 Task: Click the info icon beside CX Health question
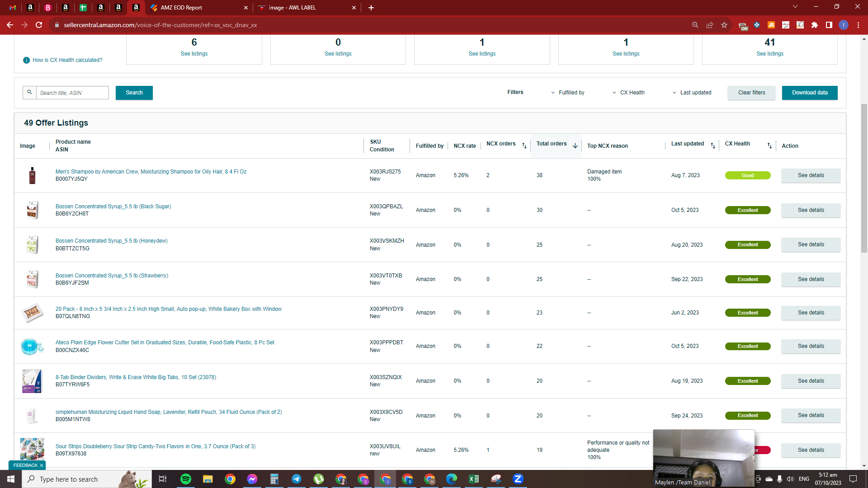point(26,60)
